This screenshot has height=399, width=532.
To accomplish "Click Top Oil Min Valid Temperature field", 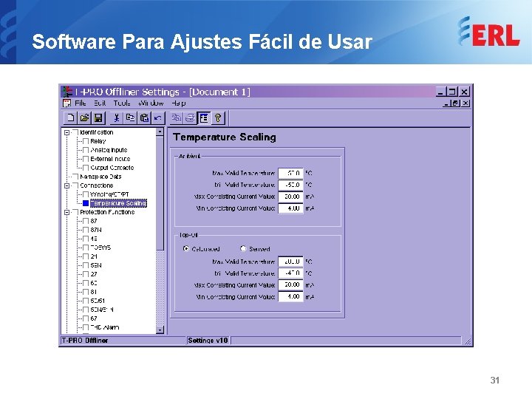I will [x=290, y=273].
